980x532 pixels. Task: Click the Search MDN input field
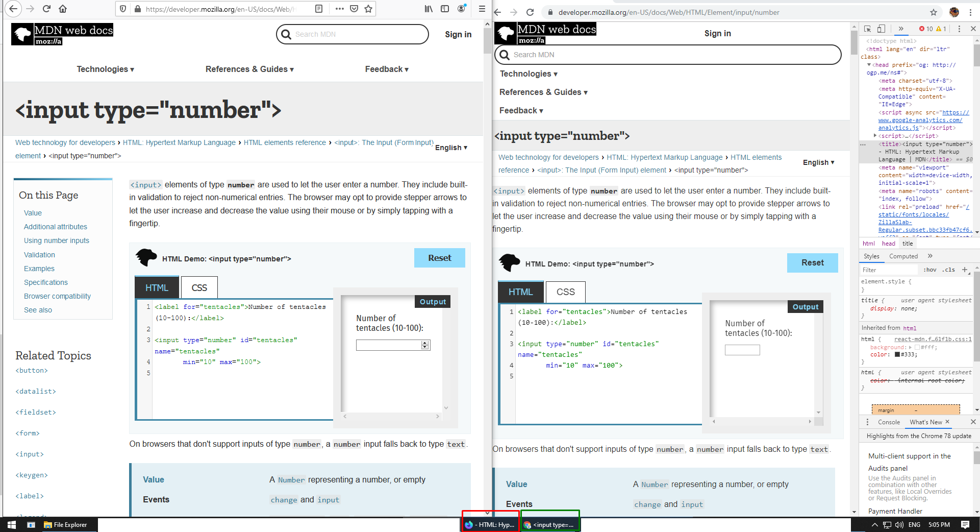click(352, 34)
